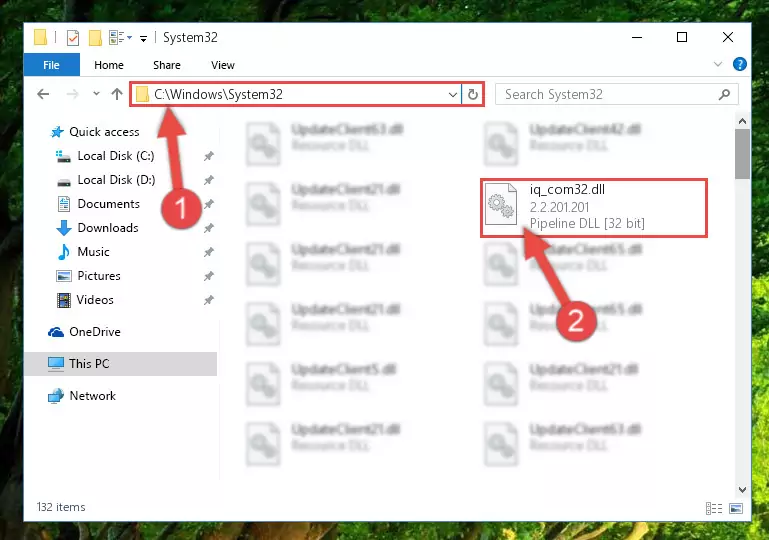Go forward with the right arrow
Image resolution: width=769 pixels, height=540 pixels.
[x=72, y=94]
